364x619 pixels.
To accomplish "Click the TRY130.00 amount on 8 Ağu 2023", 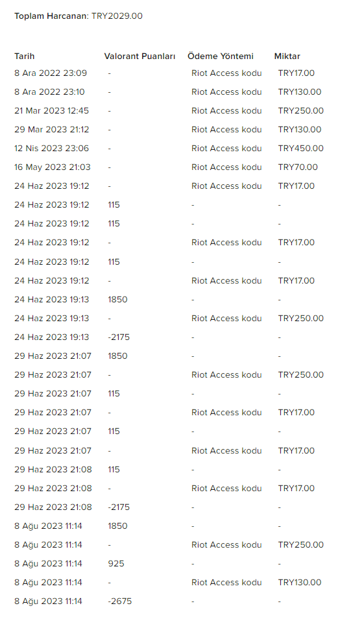I will (x=300, y=582).
